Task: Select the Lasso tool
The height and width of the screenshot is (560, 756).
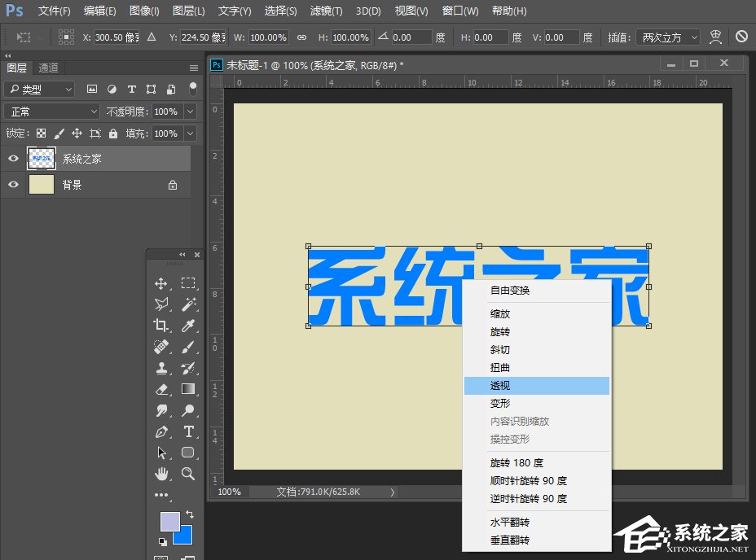Action: click(x=161, y=303)
